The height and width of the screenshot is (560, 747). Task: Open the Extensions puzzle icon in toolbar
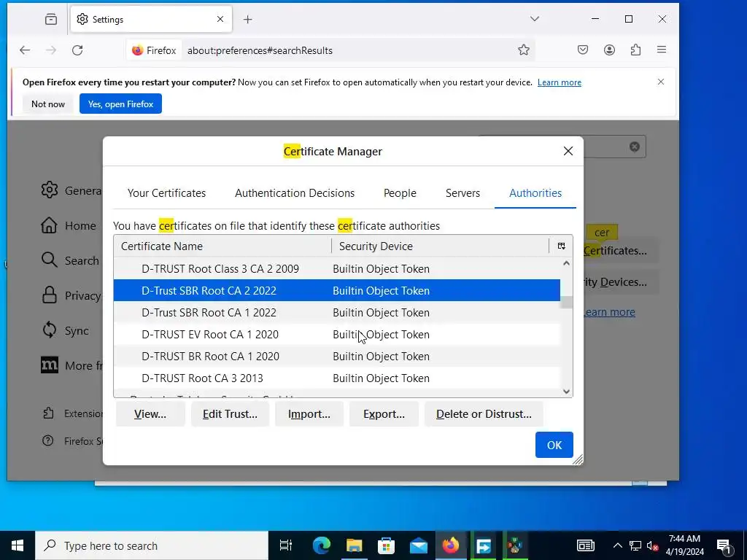point(635,50)
